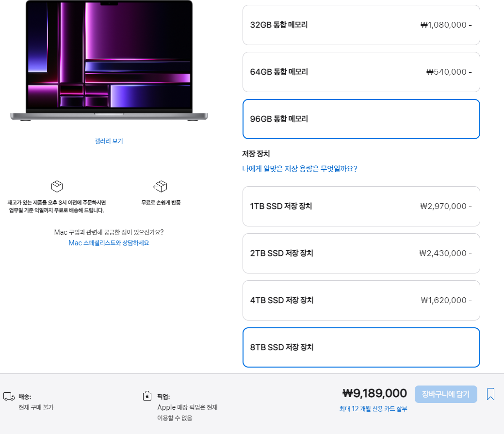Click the 저장 장치 section heading
The width and height of the screenshot is (504, 434).
256,154
